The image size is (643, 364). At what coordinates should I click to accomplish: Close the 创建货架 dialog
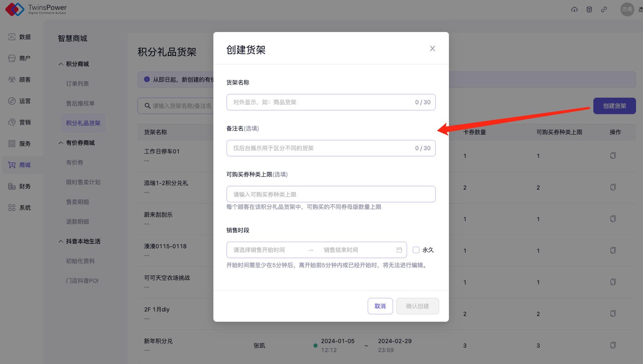coord(432,48)
